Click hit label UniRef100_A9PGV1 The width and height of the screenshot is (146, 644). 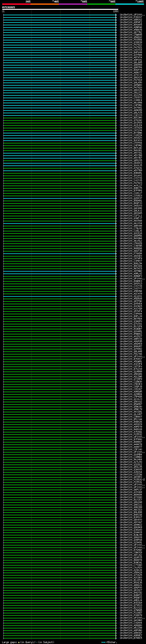pos(131,60)
